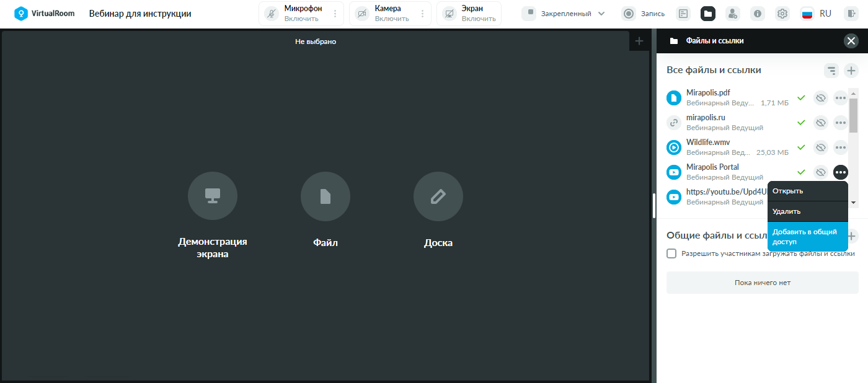Click the Mirapolis.pdf document icon
868x383 pixels.
tap(674, 98)
